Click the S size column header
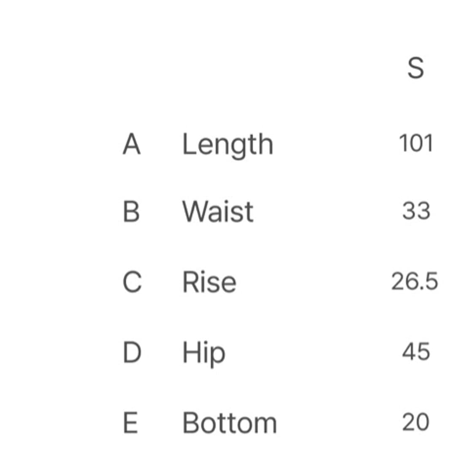 tap(415, 68)
